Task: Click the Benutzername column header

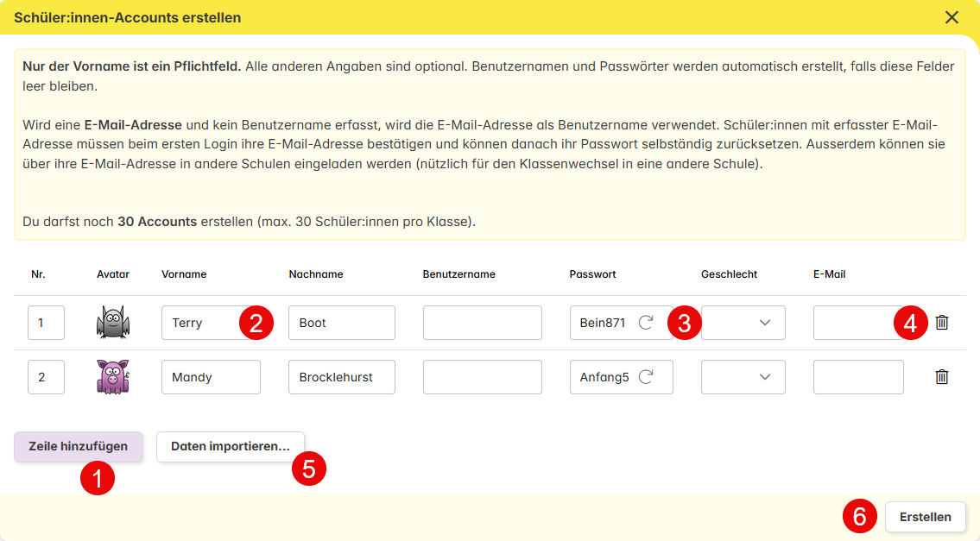Action: coord(458,274)
